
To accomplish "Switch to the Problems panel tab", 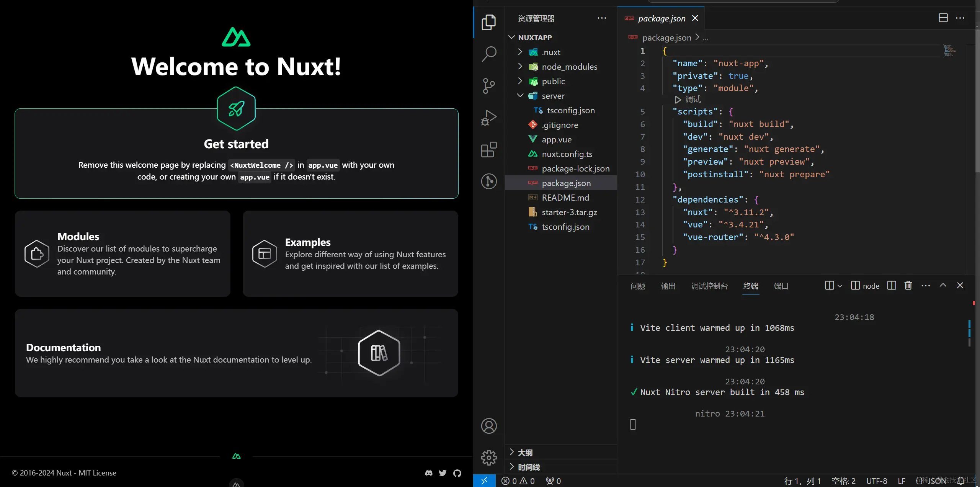I will [638, 286].
